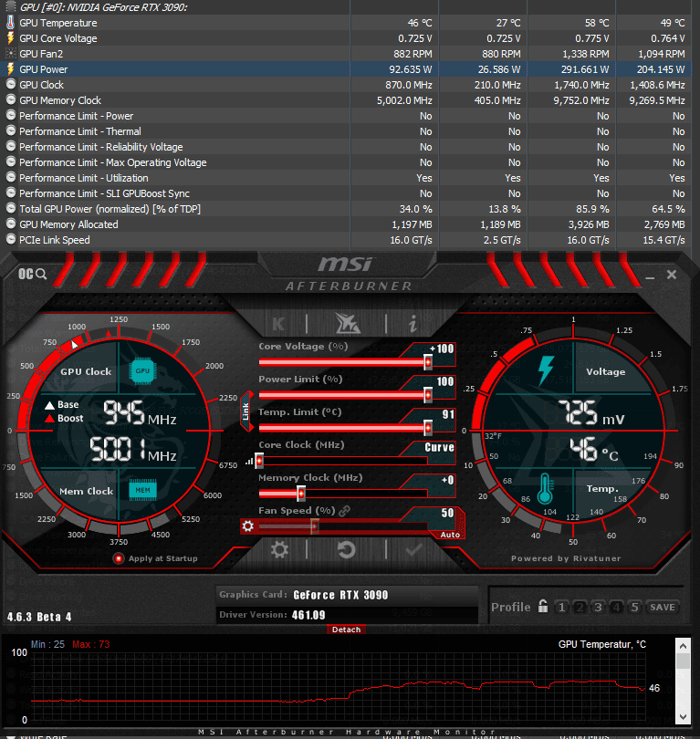Image resolution: width=700 pixels, height=739 pixels.
Task: Click the GPU [#0] chip header icon
Action: click(10, 7)
